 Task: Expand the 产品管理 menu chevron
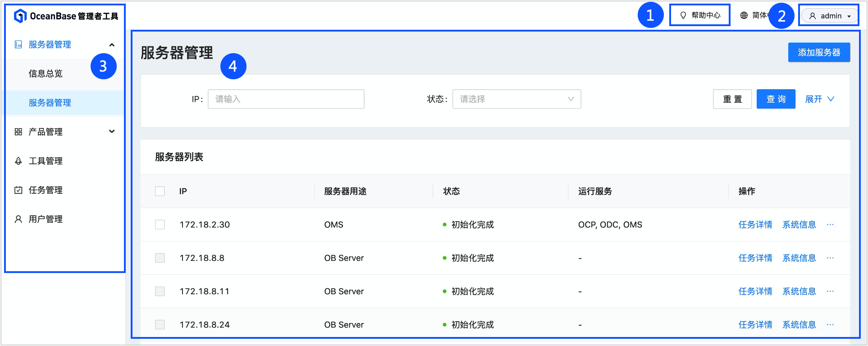click(112, 132)
